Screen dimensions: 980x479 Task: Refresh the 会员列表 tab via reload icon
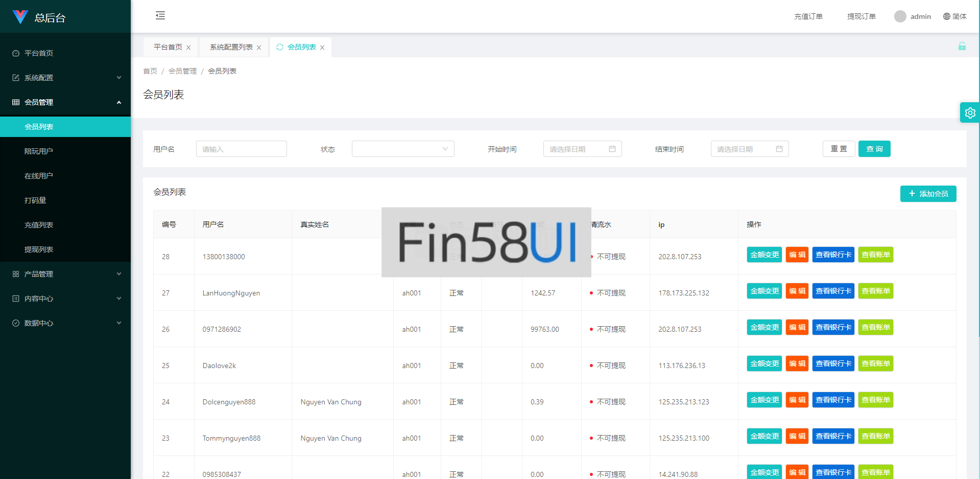pos(280,47)
